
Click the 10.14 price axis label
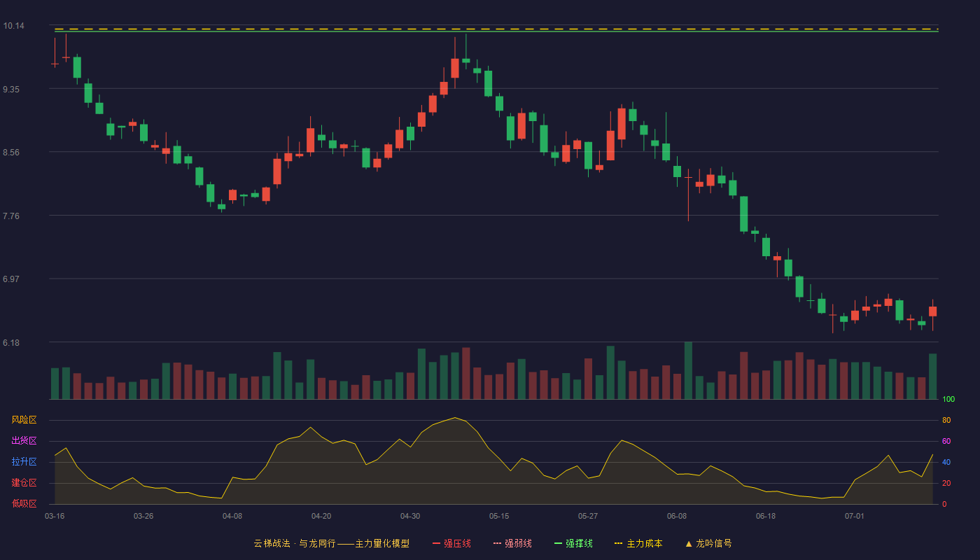[x=13, y=26]
